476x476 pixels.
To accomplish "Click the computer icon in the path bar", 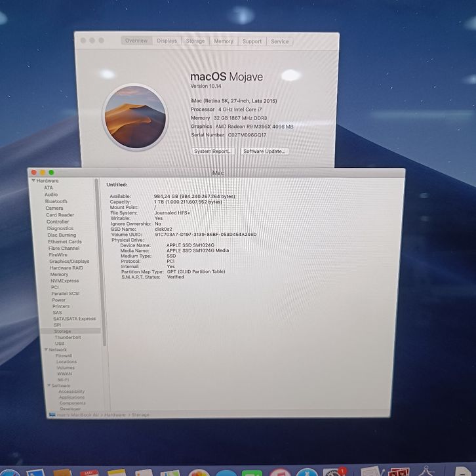I will (52, 415).
